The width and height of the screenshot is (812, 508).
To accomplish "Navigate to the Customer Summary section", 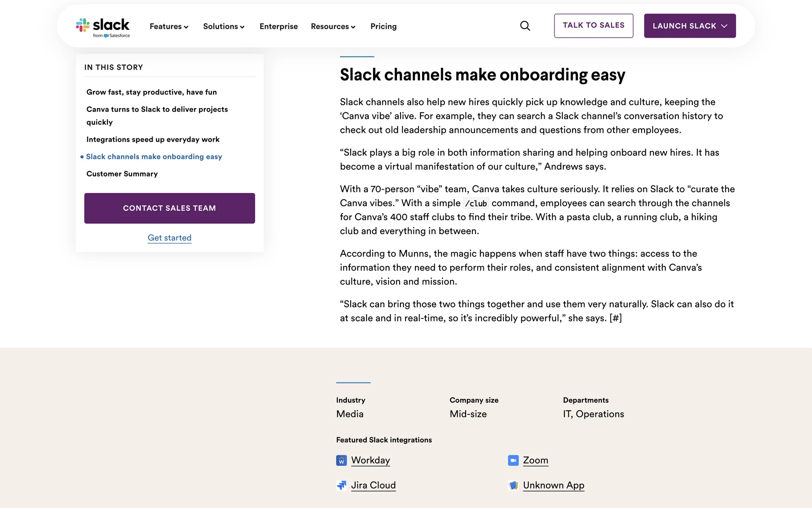I will [122, 174].
